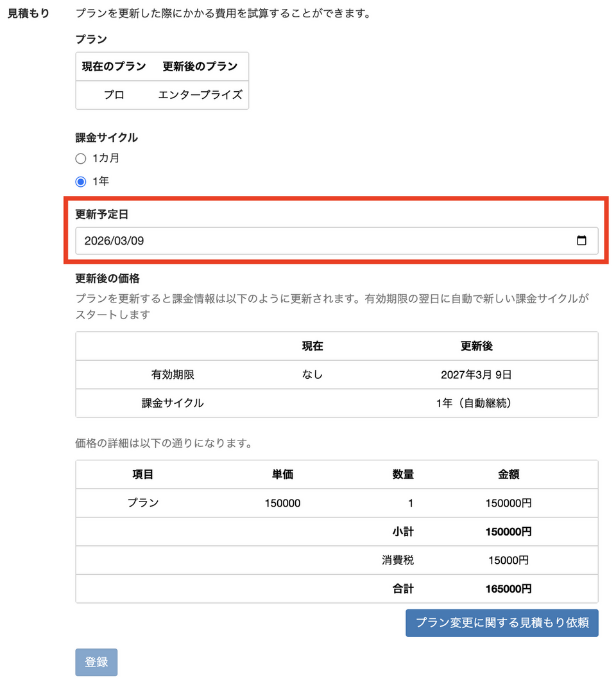This screenshot has height=680, width=616.
Task: Click the 1年 radio label text
Action: tap(101, 182)
